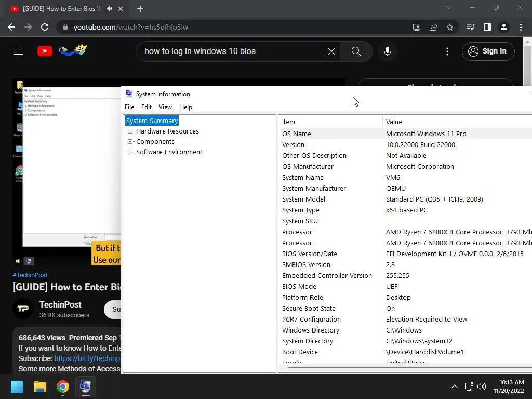Viewport: 532px width, 399px height.
Task: Select System Summary tree node
Action: click(152, 121)
